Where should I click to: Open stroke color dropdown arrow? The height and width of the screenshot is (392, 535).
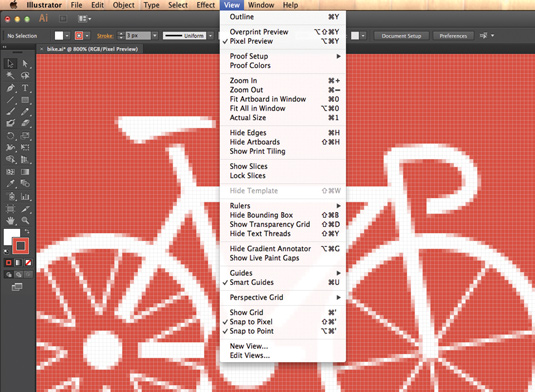pos(87,35)
